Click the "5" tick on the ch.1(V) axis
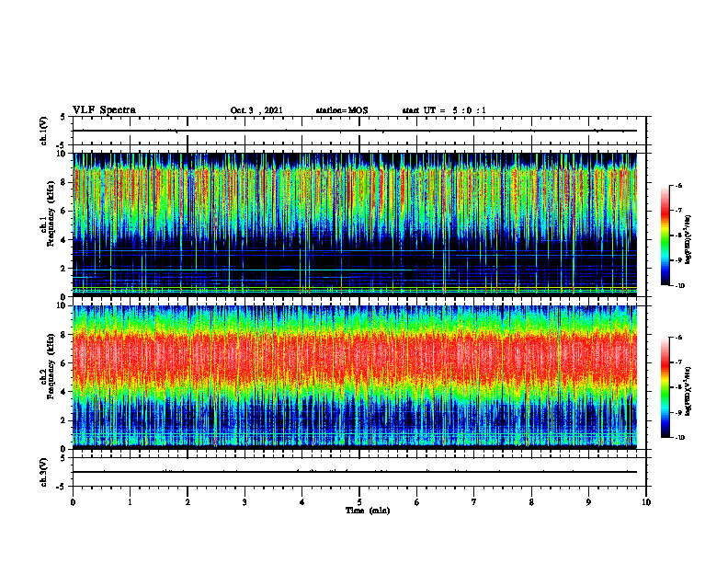Viewport: 728px width, 563px height. (63, 117)
